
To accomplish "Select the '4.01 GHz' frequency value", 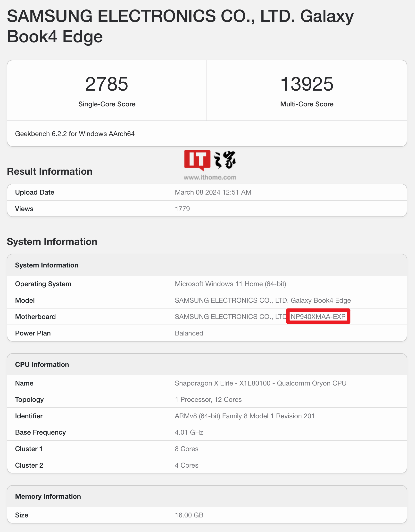I will [189, 432].
